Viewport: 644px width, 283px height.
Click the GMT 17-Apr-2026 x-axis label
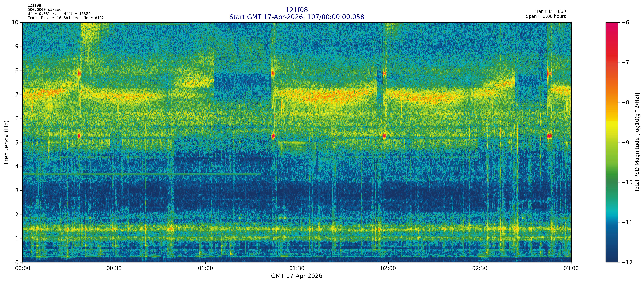click(297, 276)
